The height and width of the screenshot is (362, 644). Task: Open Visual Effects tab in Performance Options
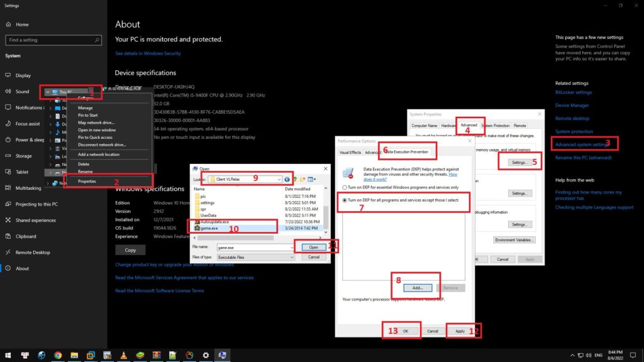(350, 152)
